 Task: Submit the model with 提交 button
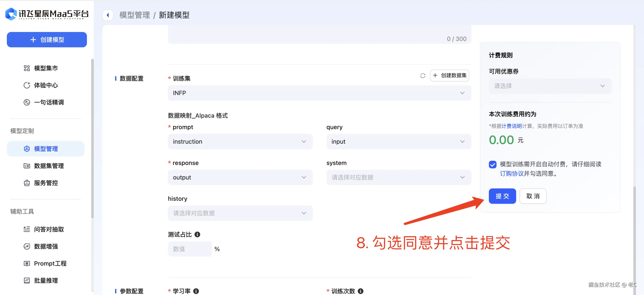point(502,196)
